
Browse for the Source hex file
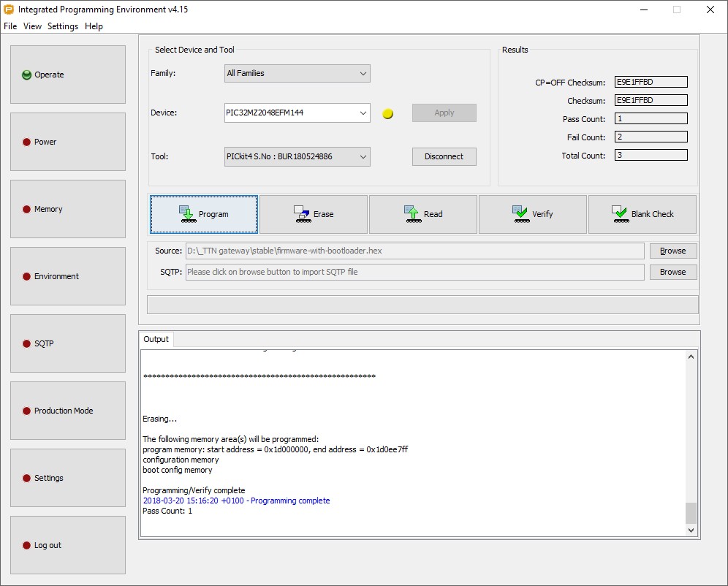click(672, 251)
